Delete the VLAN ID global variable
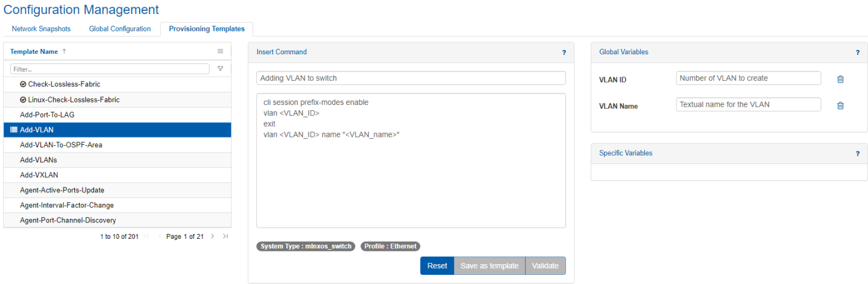 [x=840, y=79]
